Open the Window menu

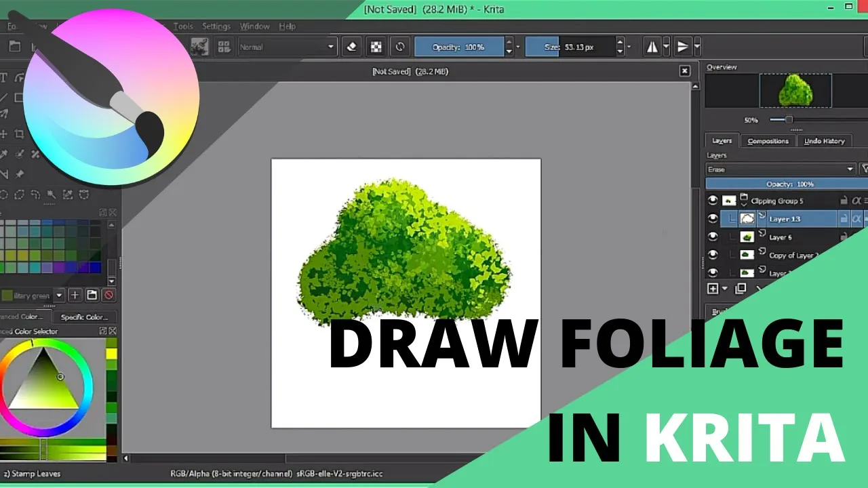click(x=255, y=26)
